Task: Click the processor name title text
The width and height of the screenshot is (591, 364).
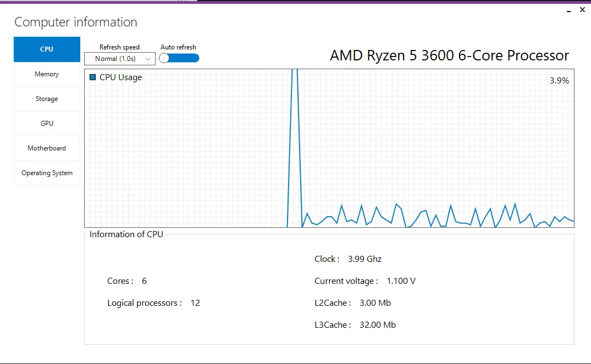Action: point(449,55)
